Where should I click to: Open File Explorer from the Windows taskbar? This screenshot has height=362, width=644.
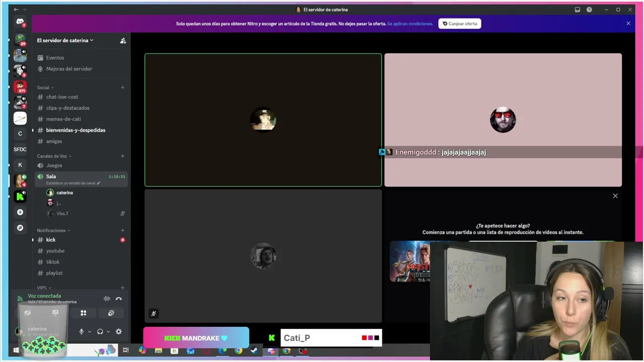click(158, 350)
